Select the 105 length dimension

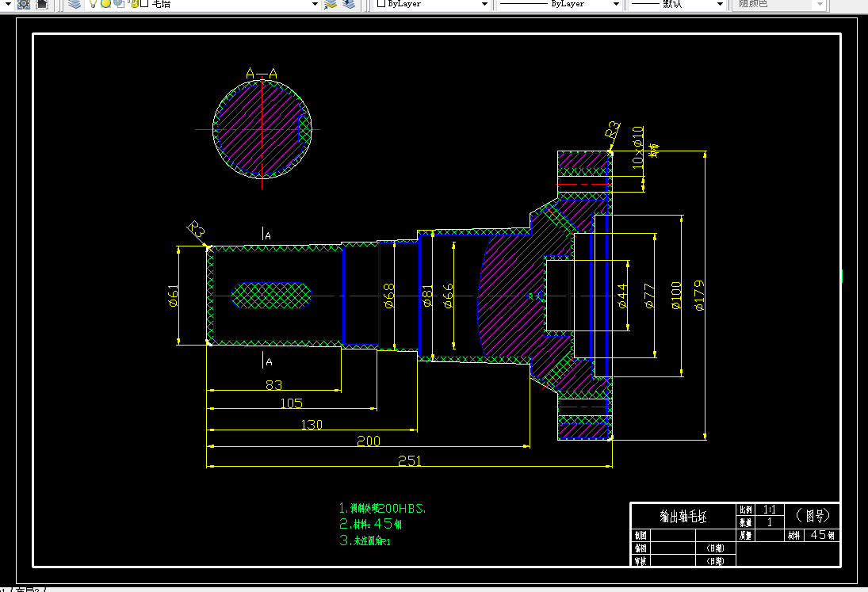point(291,403)
